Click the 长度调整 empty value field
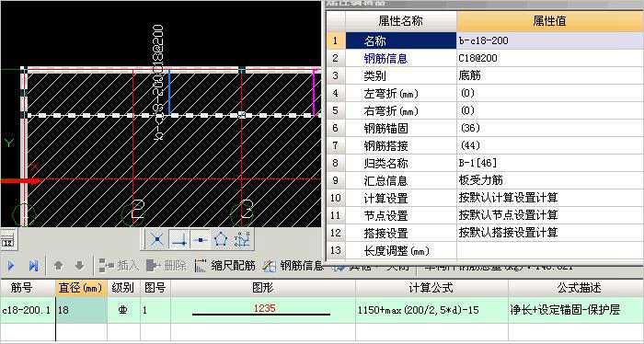644x344 pixels. point(549,250)
